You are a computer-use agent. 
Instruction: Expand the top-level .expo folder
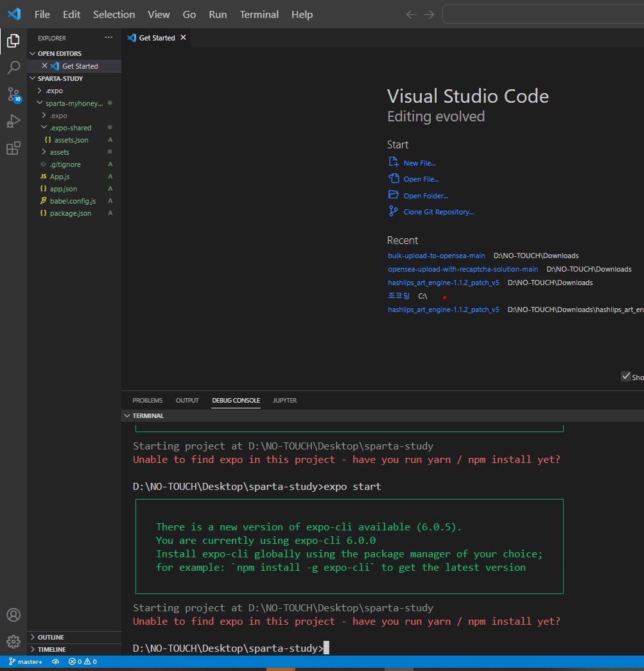(39, 91)
